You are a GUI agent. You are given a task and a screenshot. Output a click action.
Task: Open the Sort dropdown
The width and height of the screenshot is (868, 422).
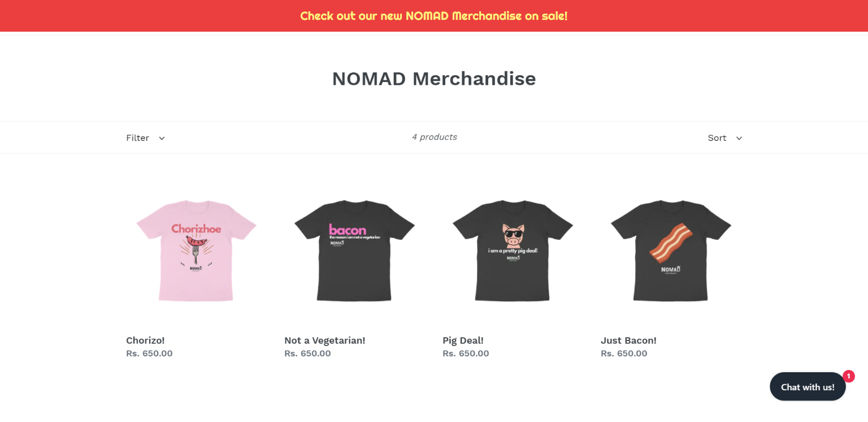click(x=717, y=138)
